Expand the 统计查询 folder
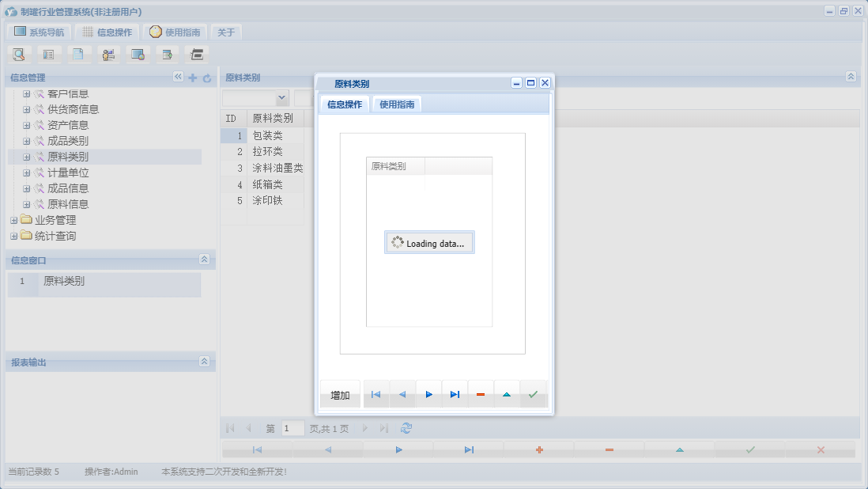Viewport: 868px width, 489px height. pos(14,236)
